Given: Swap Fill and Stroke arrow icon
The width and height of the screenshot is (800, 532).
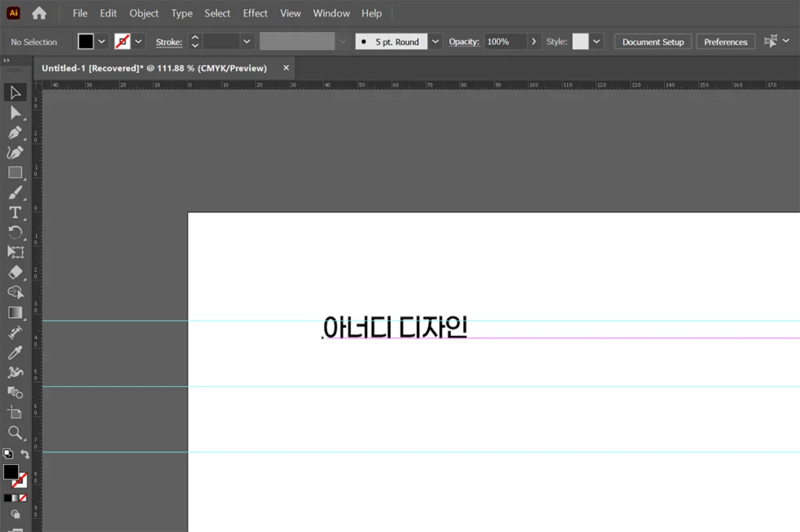Looking at the screenshot, I should click(24, 453).
